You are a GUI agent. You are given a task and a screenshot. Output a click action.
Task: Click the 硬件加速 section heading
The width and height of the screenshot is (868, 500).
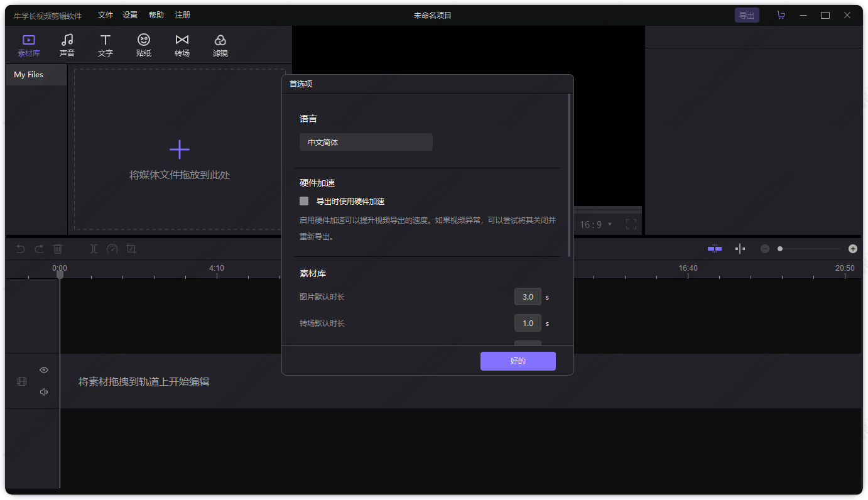coord(317,183)
